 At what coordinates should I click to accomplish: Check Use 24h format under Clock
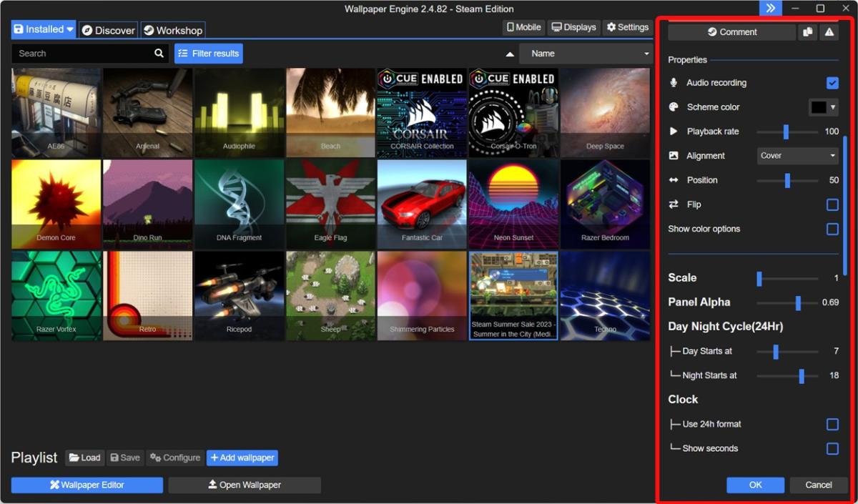point(832,423)
